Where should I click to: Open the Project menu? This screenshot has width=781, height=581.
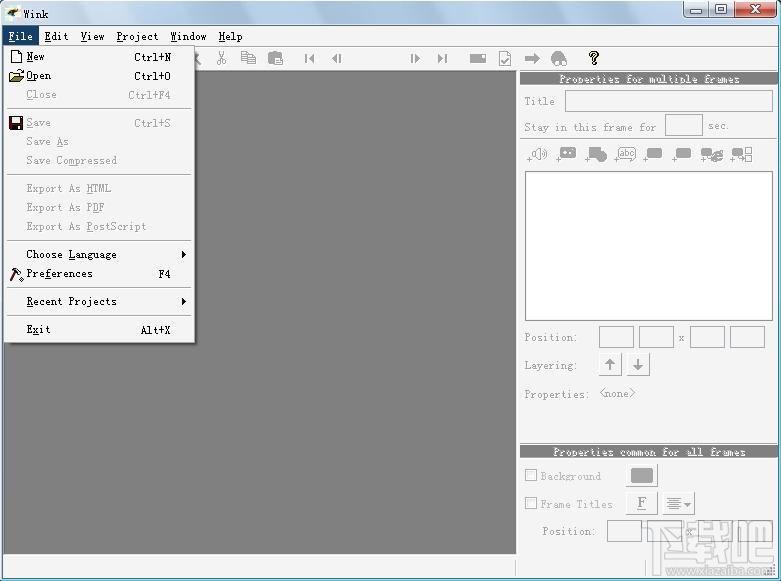tap(137, 36)
